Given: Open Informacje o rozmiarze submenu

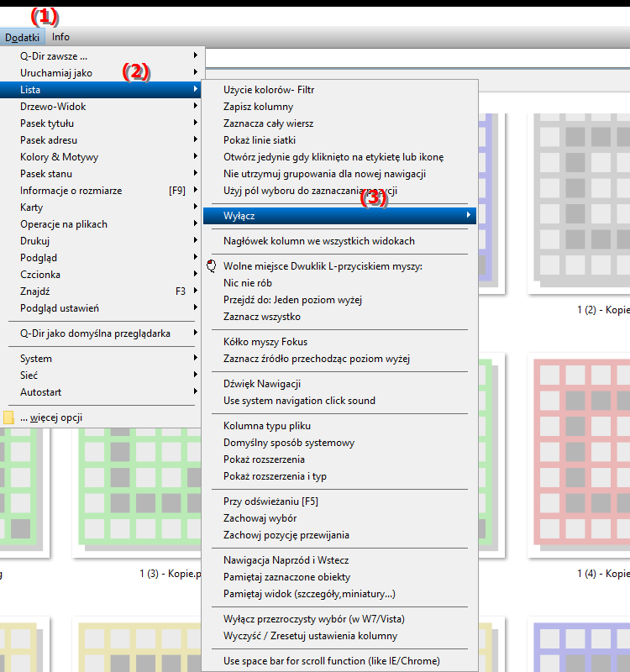Looking at the screenshot, I should [101, 191].
